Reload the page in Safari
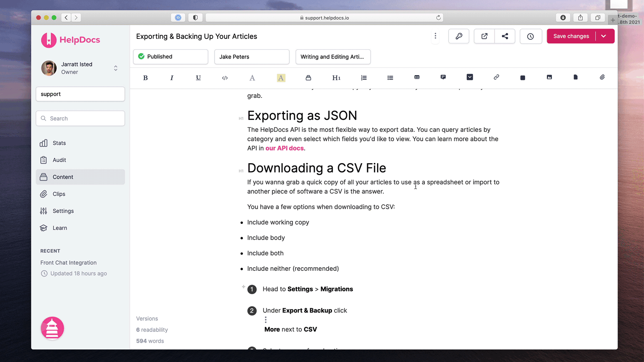This screenshot has height=362, width=644. click(x=439, y=17)
